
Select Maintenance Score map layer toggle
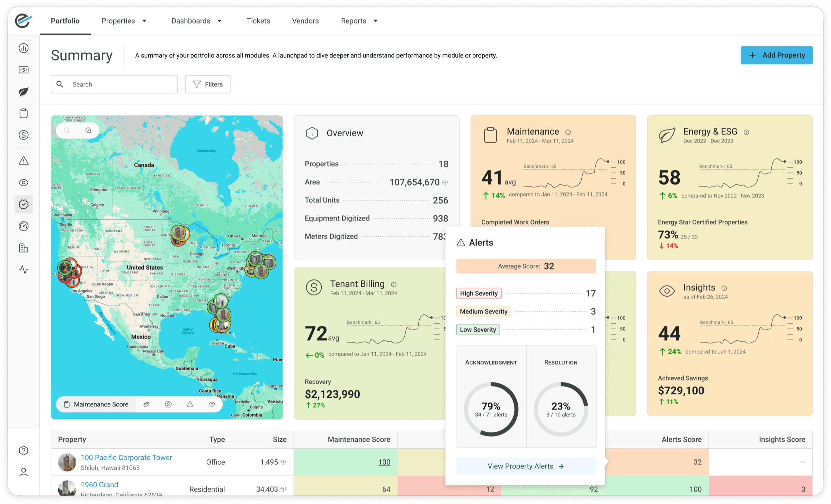pyautogui.click(x=96, y=404)
